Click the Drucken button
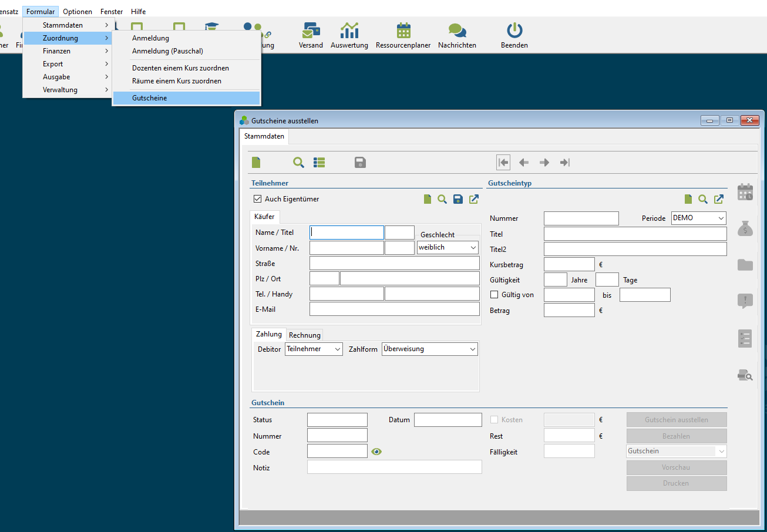The width and height of the screenshot is (767, 532). coord(677,483)
